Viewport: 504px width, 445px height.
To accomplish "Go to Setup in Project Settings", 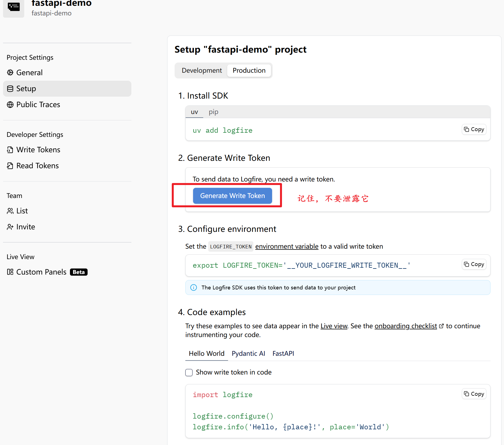I will 26,89.
